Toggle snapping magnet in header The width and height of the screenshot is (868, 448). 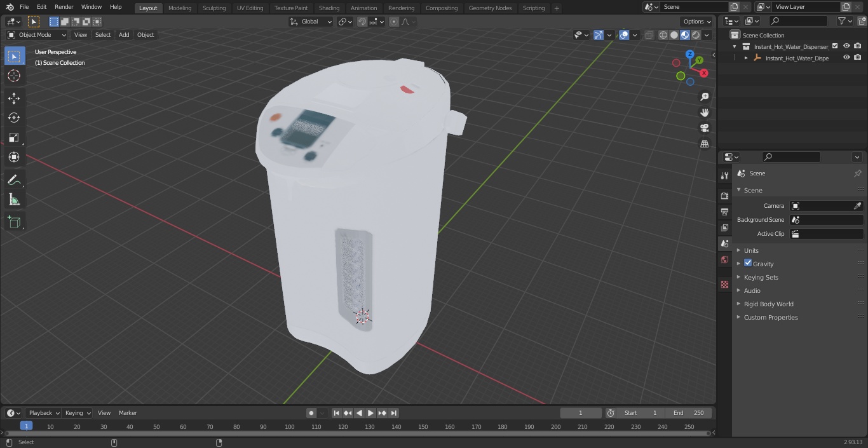(x=362, y=22)
